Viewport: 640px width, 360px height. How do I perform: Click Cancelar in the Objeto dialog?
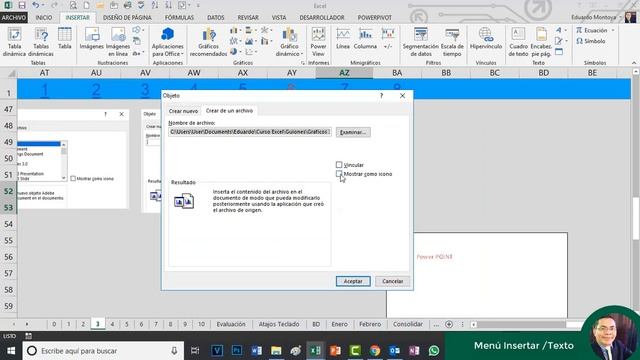[392, 281]
